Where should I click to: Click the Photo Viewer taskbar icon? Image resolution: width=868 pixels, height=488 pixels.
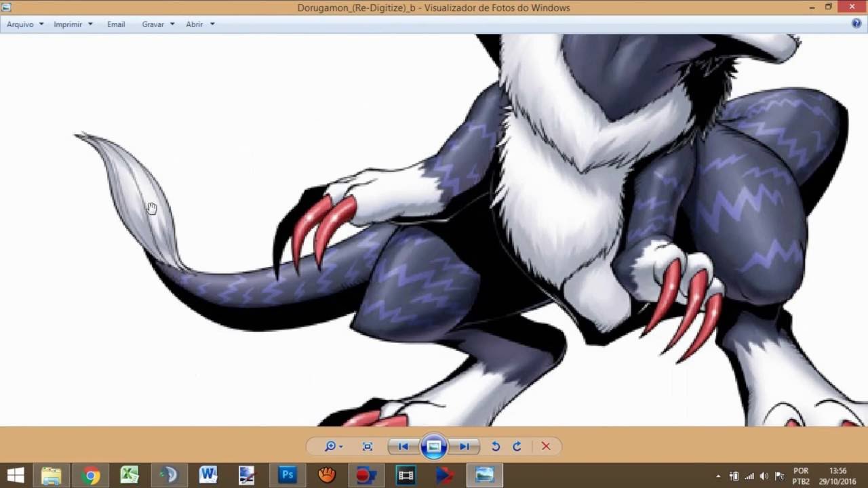[x=484, y=475]
